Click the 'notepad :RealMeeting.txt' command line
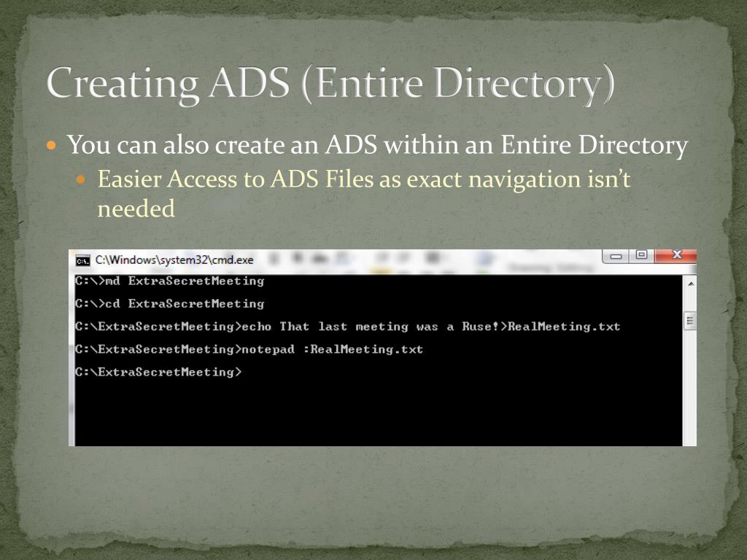 [249, 349]
